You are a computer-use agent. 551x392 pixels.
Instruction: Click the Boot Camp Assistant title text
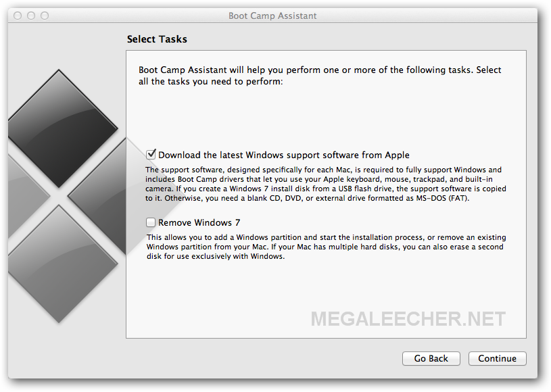(x=272, y=16)
